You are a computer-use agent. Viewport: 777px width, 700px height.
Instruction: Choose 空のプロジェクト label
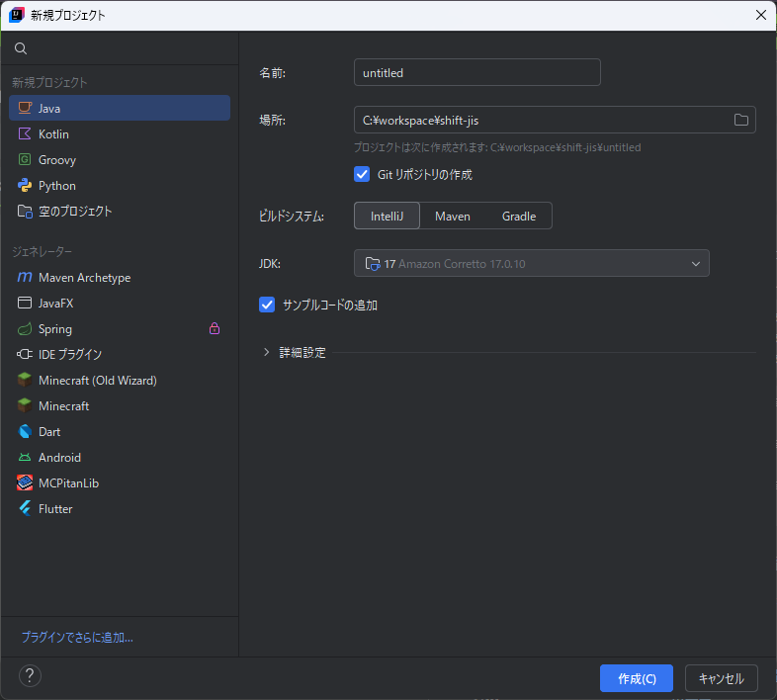pyautogui.click(x=75, y=212)
